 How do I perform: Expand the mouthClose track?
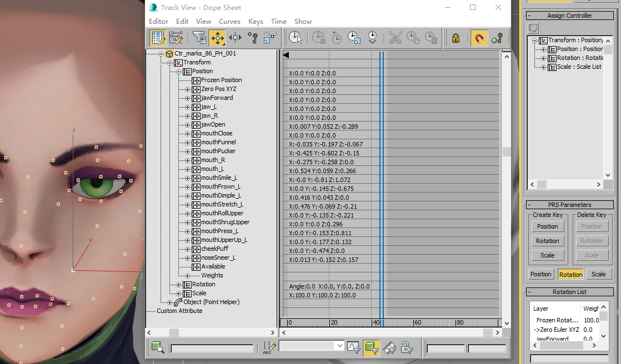pos(187,134)
